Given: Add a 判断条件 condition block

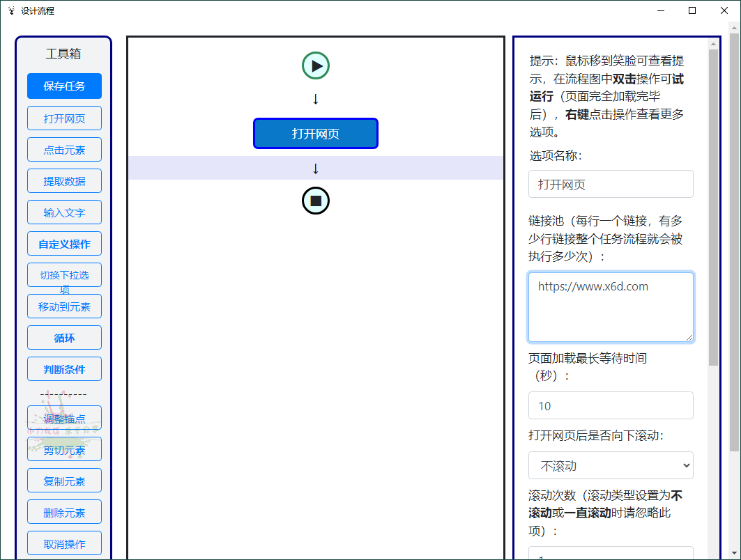Looking at the screenshot, I should (x=64, y=369).
